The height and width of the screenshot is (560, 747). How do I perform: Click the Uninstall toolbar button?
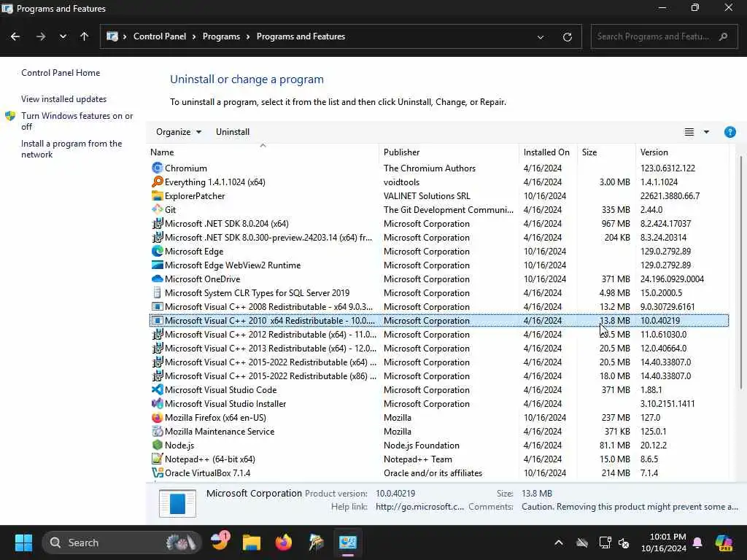click(233, 132)
